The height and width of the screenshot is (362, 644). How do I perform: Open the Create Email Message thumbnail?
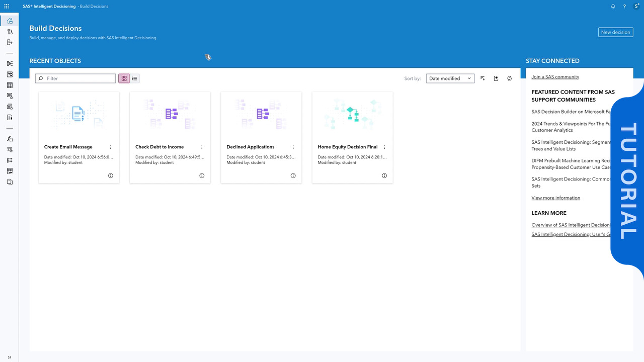coord(79,114)
